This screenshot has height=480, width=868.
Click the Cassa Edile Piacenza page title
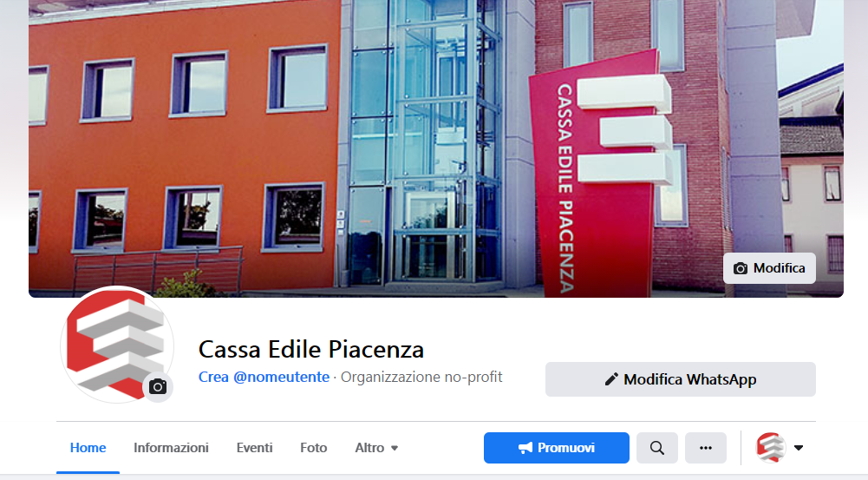[x=311, y=350]
